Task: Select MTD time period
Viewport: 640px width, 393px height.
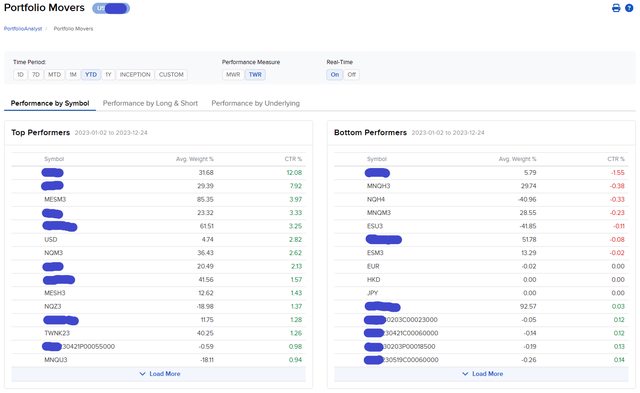Action: pos(54,75)
